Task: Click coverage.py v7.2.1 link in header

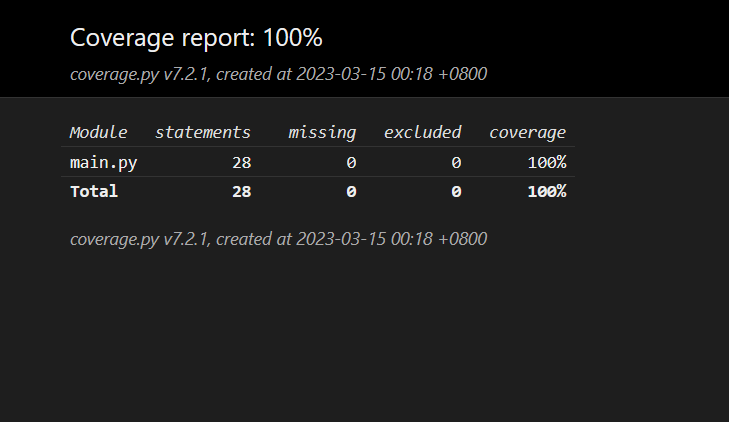Action: (125, 74)
